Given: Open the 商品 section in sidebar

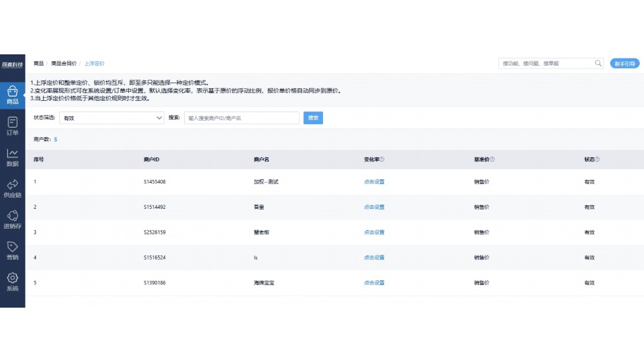Looking at the screenshot, I should (12, 95).
